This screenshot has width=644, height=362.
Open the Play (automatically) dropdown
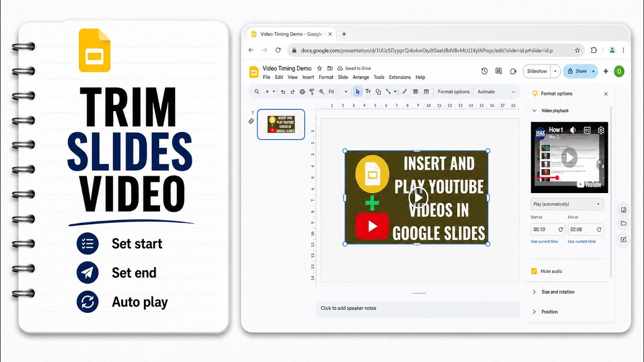click(x=567, y=204)
